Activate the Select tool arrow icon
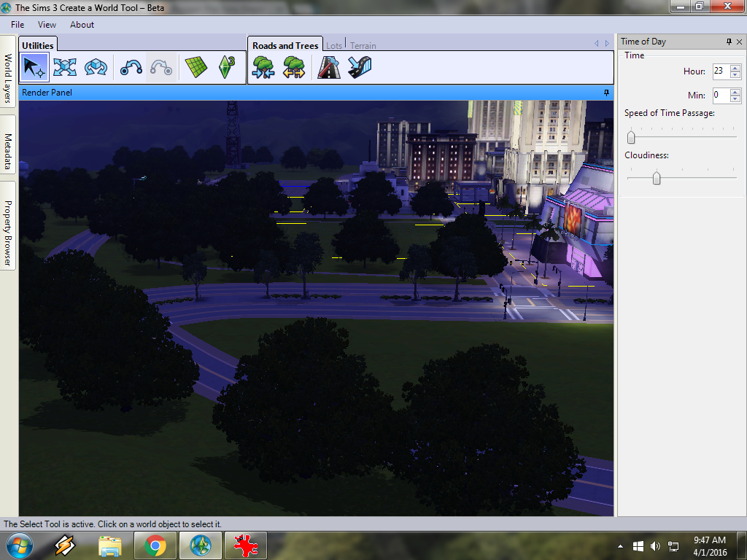This screenshot has height=560, width=747. [34, 68]
